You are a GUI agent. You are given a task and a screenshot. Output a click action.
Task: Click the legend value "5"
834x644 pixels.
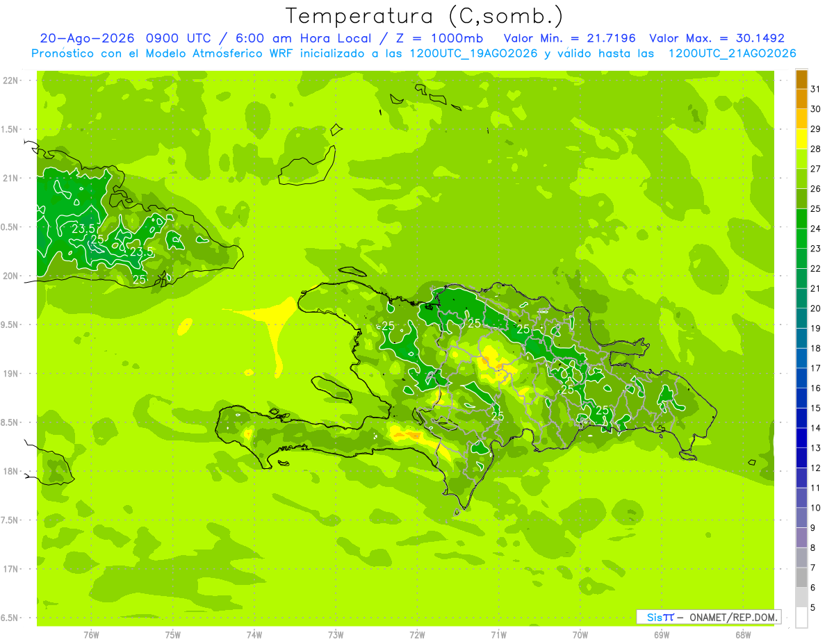tap(814, 608)
